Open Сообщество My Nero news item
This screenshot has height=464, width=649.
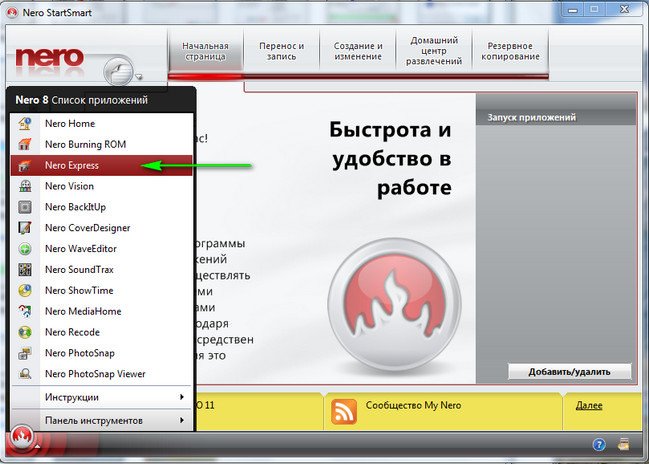tap(413, 405)
